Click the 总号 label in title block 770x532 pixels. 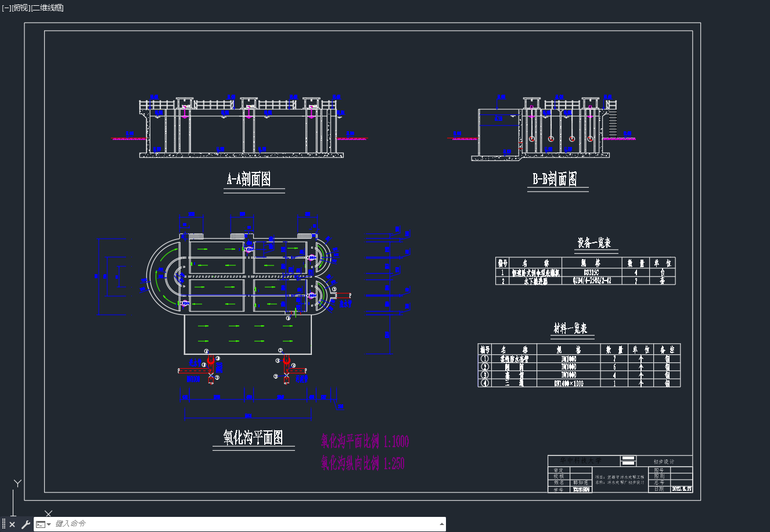659,483
